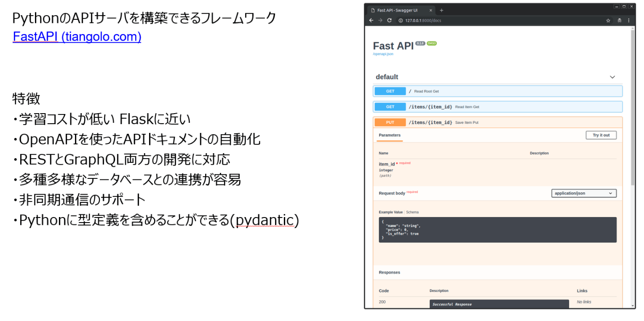Click the 非同期通信のサポート bullet
Viewport: 644px width, 321px height.
click(x=79, y=200)
